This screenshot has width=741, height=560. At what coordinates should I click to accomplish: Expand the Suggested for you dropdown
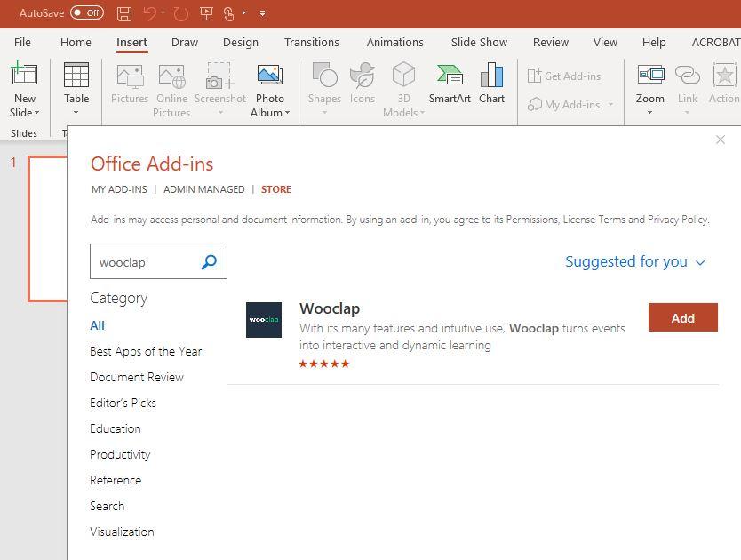[x=634, y=261]
